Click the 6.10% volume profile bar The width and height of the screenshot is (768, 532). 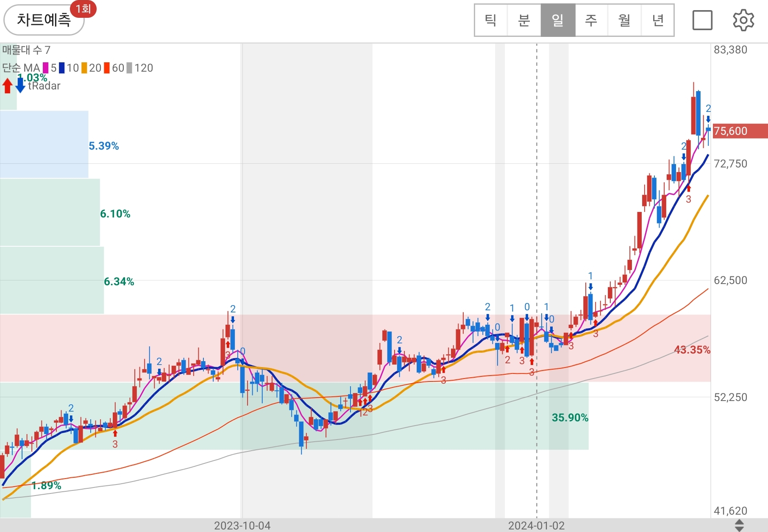pyautogui.click(x=50, y=212)
